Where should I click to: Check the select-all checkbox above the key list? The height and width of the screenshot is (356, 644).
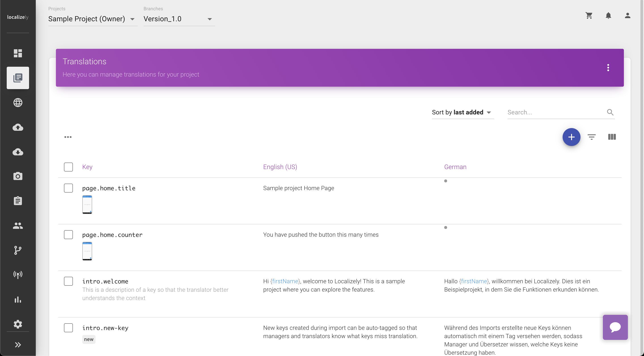tap(68, 167)
